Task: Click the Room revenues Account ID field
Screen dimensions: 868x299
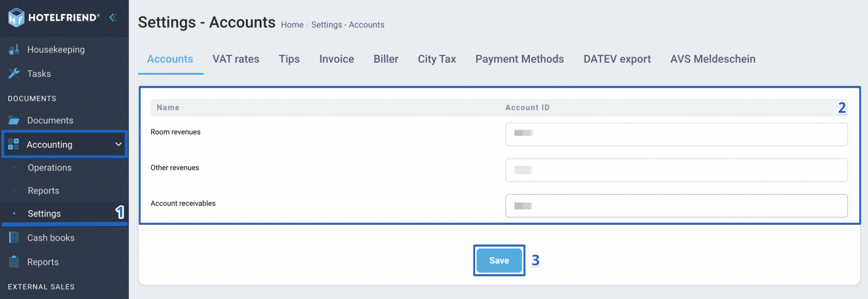Action: (x=676, y=134)
